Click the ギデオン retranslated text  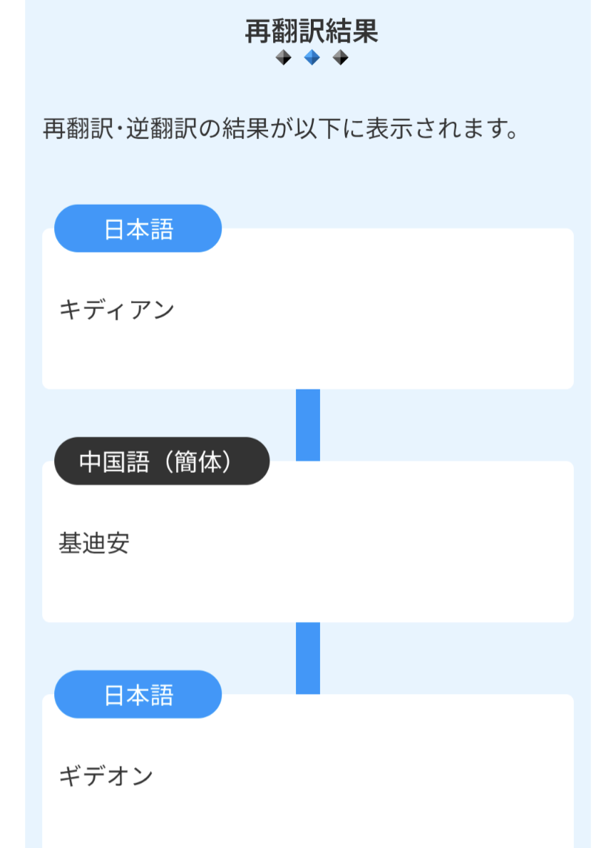106,776
